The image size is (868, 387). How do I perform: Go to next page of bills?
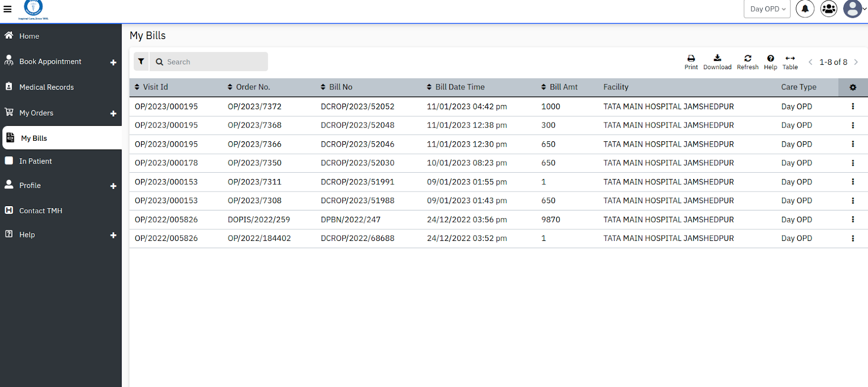click(x=856, y=62)
